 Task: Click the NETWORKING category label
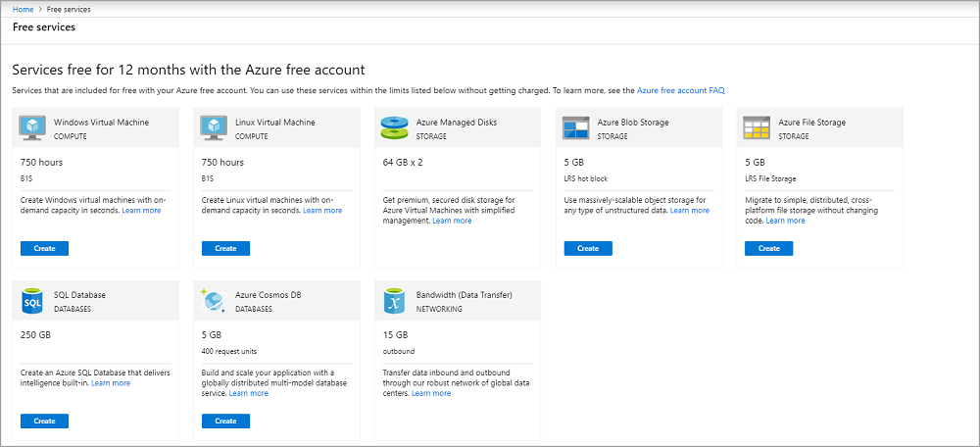(439, 309)
